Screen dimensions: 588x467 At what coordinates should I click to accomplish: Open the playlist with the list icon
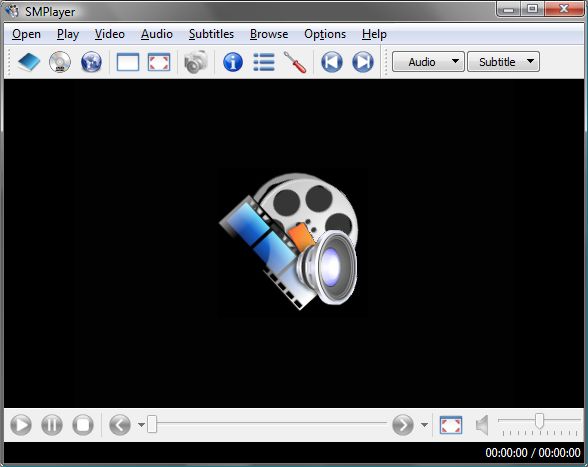(x=264, y=62)
